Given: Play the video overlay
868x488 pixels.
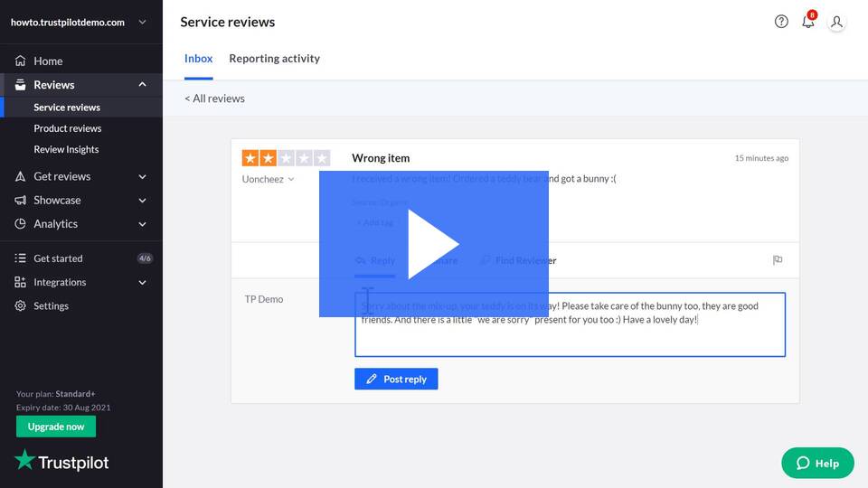Looking at the screenshot, I should tap(433, 244).
